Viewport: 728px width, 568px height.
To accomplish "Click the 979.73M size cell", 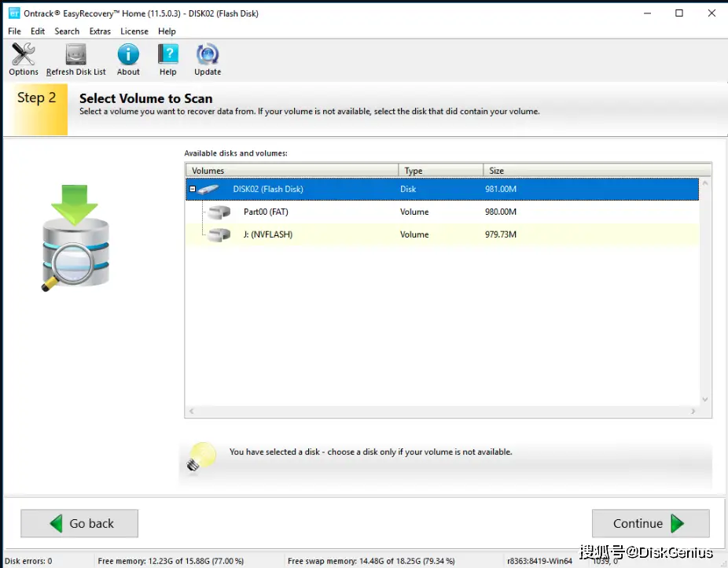I will pos(501,234).
